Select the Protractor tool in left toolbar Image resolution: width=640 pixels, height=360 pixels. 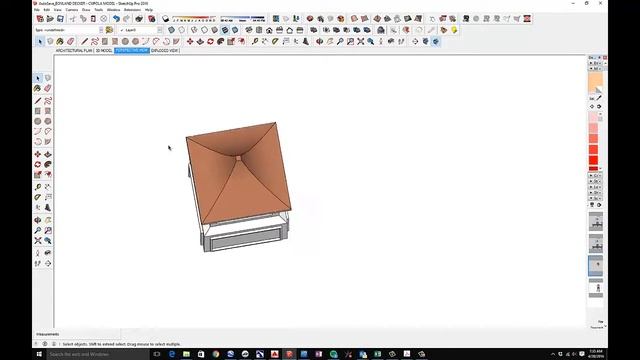(38, 197)
